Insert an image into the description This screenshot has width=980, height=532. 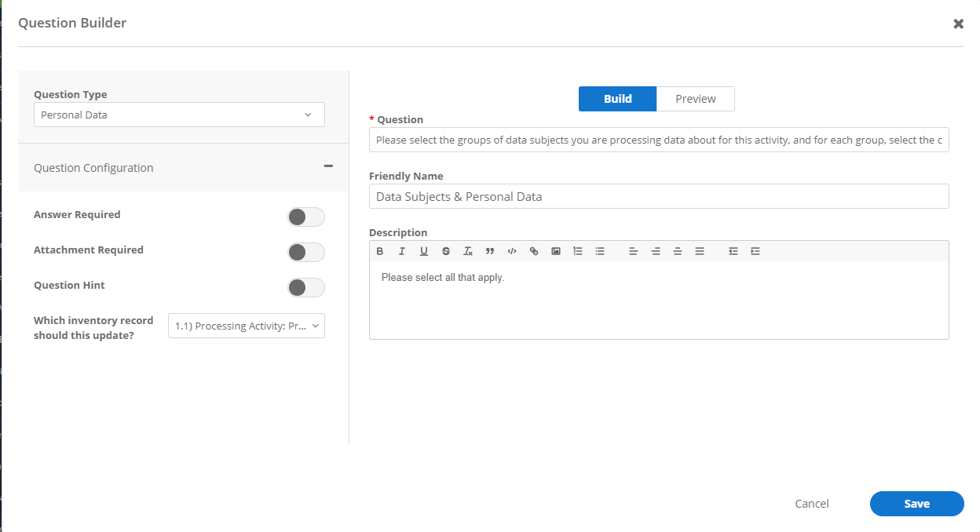pos(556,251)
